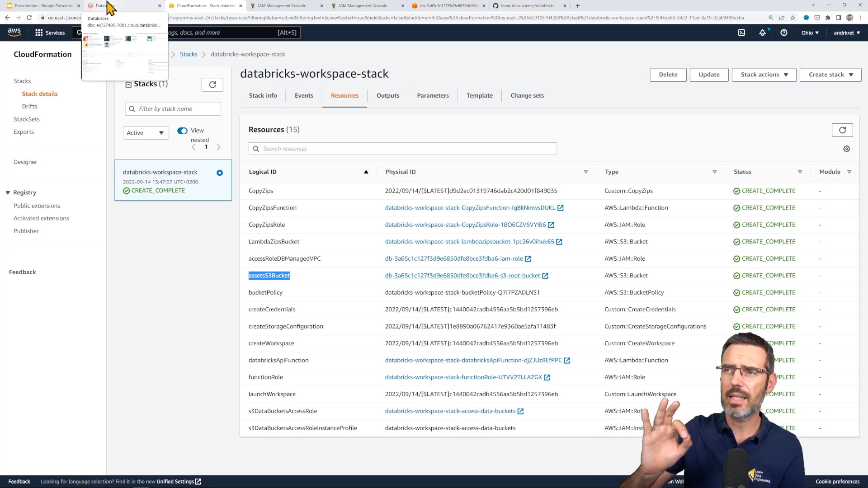Viewport: 868px width, 488px height.
Task: Refresh the stacks list
Action: pos(212,84)
